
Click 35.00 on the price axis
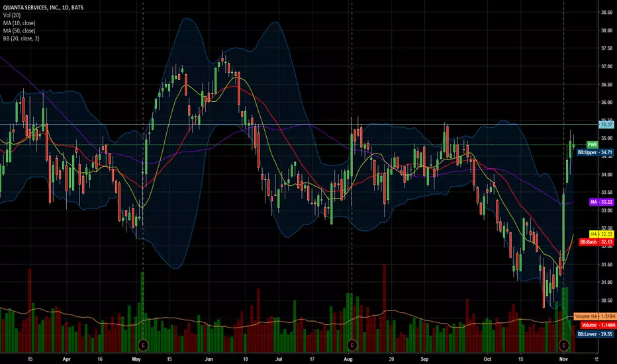tap(606, 138)
